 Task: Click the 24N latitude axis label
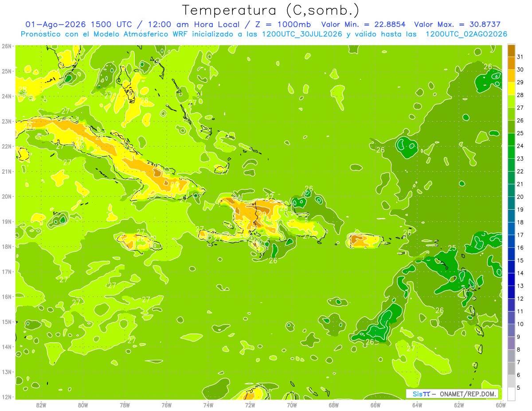coord(6,96)
